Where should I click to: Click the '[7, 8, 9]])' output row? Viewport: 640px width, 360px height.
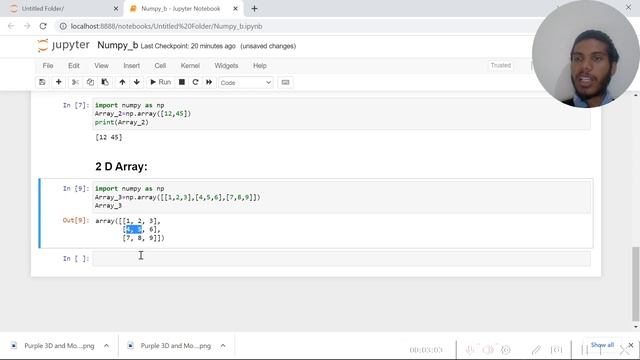(x=143, y=238)
